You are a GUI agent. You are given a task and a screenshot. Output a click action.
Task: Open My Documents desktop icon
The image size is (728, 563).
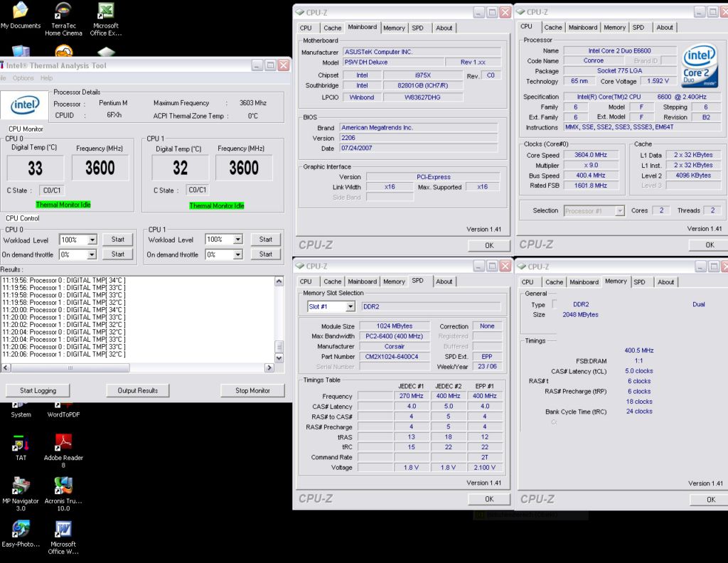pyautogui.click(x=21, y=16)
